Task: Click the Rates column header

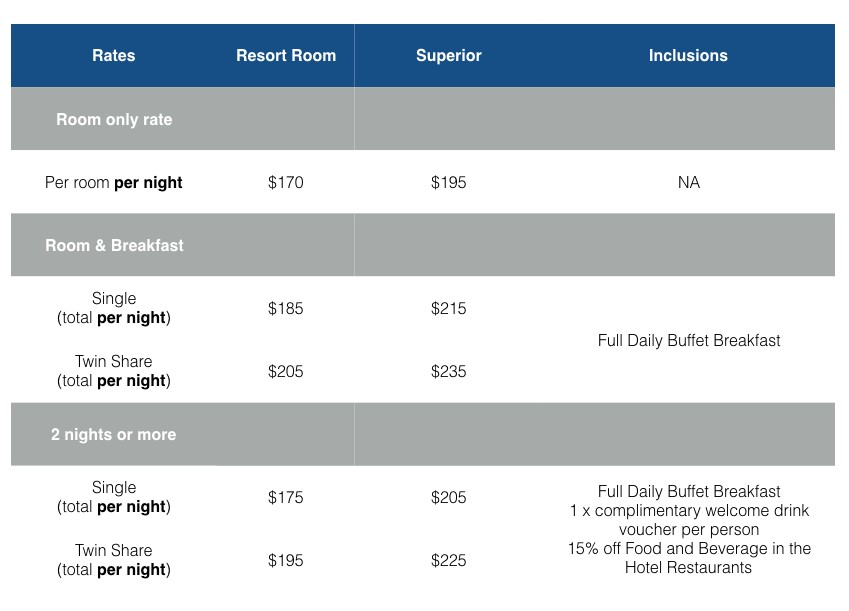Action: 113,56
